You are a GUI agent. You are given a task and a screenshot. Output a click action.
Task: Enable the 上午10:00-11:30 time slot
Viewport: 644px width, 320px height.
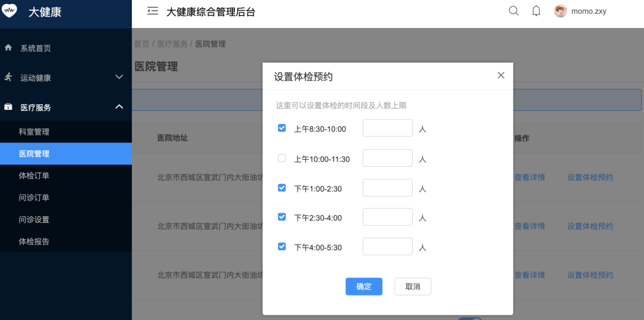[x=282, y=159]
